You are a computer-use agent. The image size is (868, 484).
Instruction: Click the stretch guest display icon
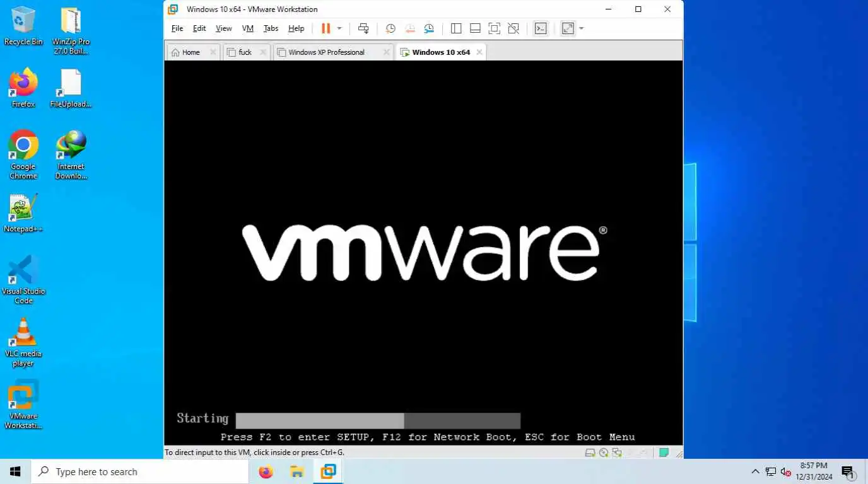coord(568,28)
